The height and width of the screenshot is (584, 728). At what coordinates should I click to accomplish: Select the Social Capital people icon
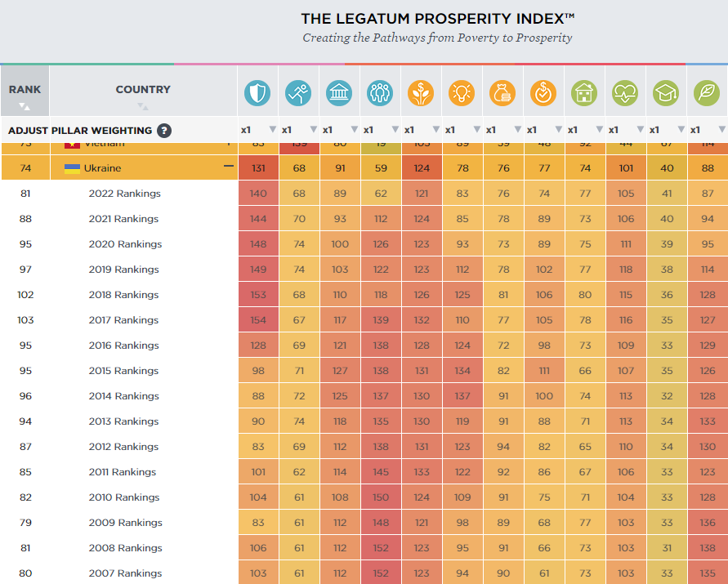[x=380, y=93]
